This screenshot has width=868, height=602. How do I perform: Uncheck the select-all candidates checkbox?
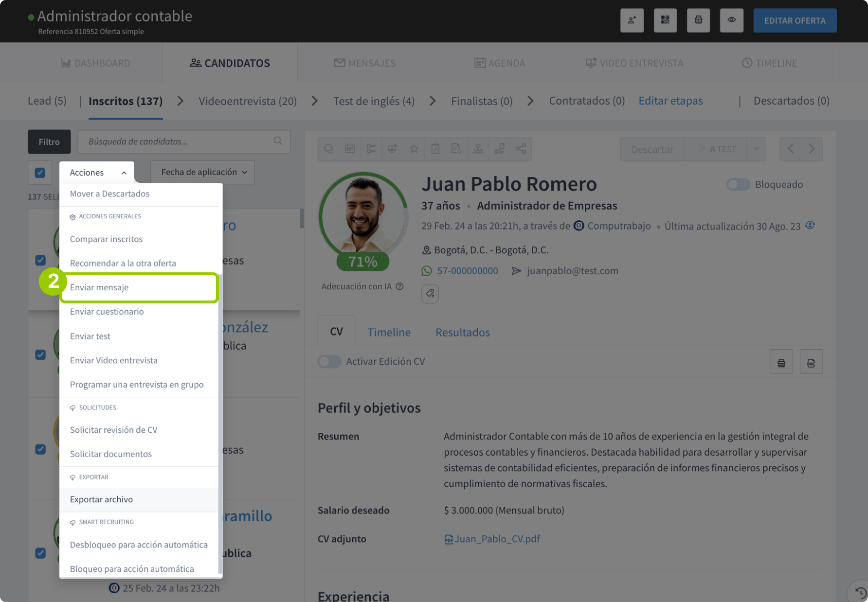pyautogui.click(x=39, y=172)
